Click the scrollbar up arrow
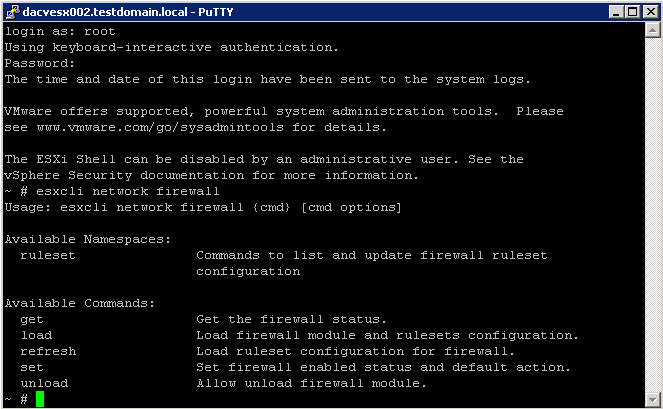The image size is (663, 409). (652, 30)
